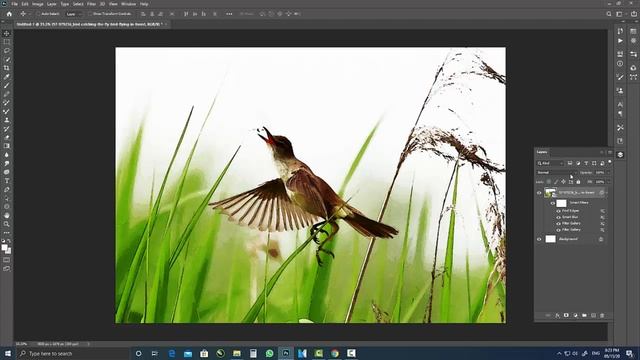Select the Hand tool
Viewport: 640px width, 360px height.
coord(7,215)
